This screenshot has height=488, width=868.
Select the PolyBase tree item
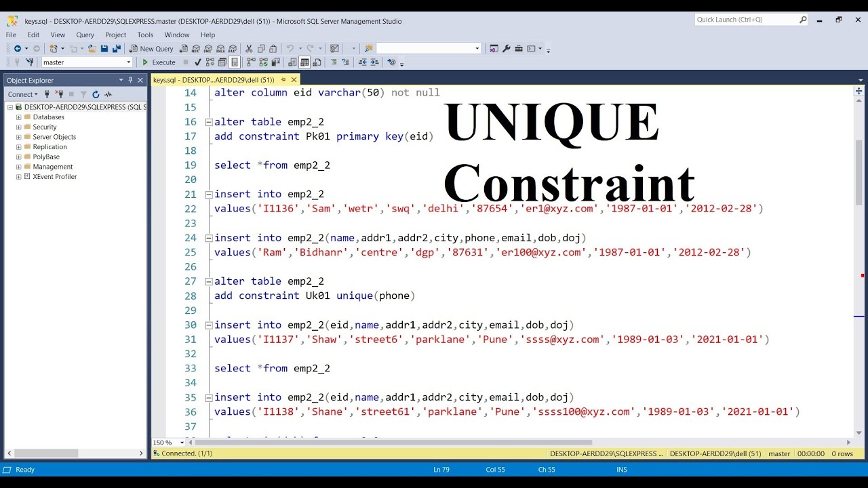(46, 157)
